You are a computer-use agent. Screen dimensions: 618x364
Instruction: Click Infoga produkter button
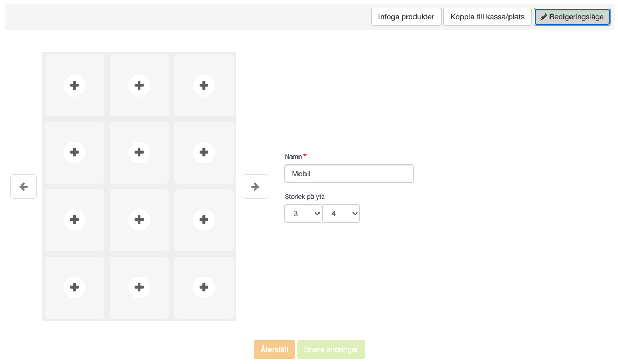pos(406,17)
